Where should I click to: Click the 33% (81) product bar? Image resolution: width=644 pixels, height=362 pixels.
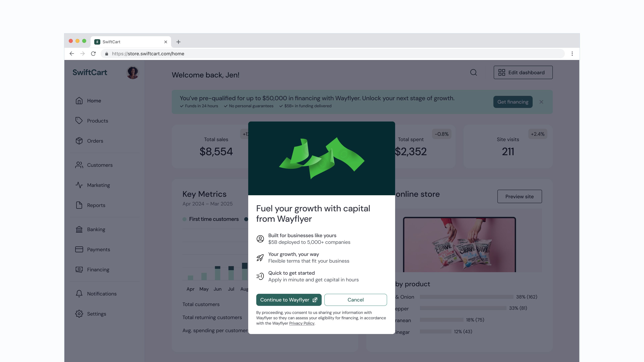pos(463,308)
